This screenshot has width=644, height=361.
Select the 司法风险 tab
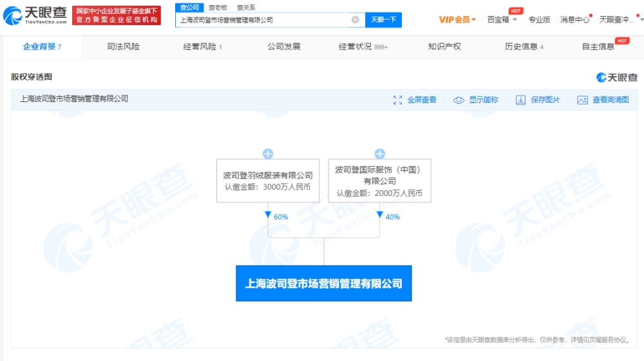pyautogui.click(x=123, y=46)
